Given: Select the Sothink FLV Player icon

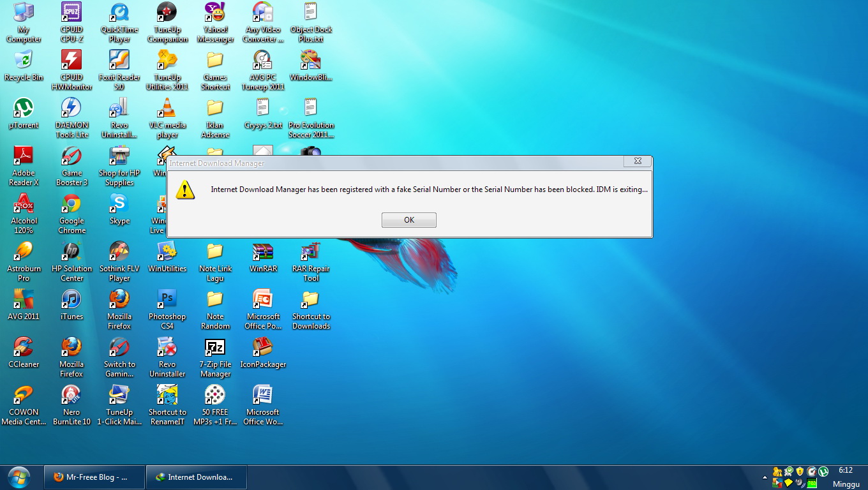Looking at the screenshot, I should (x=119, y=262).
